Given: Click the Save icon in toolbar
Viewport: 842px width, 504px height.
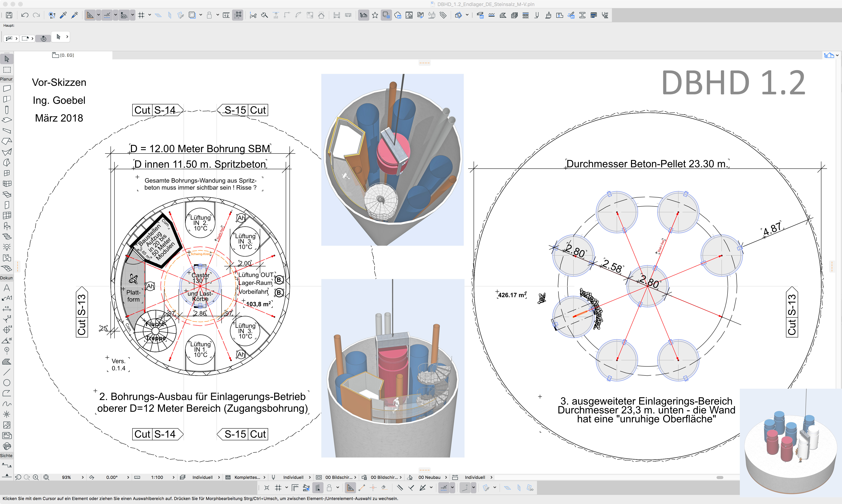Looking at the screenshot, I should [x=9, y=15].
